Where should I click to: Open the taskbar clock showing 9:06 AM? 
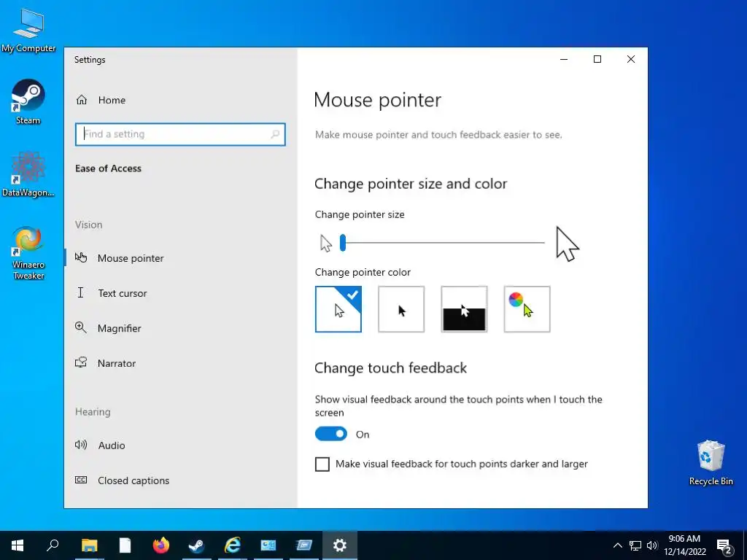(x=684, y=545)
